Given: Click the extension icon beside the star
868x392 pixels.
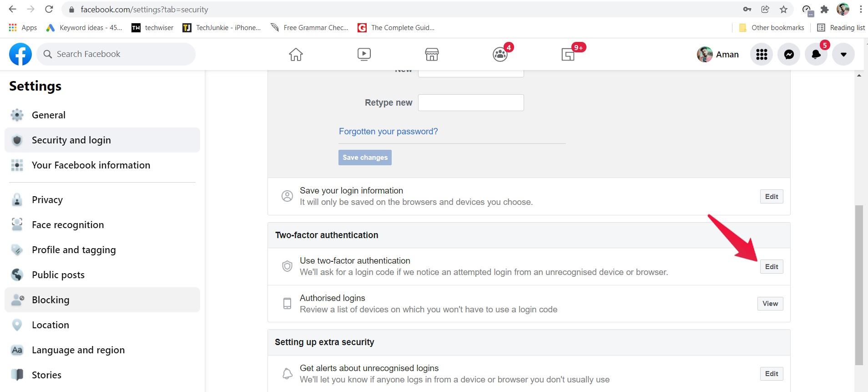Looking at the screenshot, I should pos(807,10).
